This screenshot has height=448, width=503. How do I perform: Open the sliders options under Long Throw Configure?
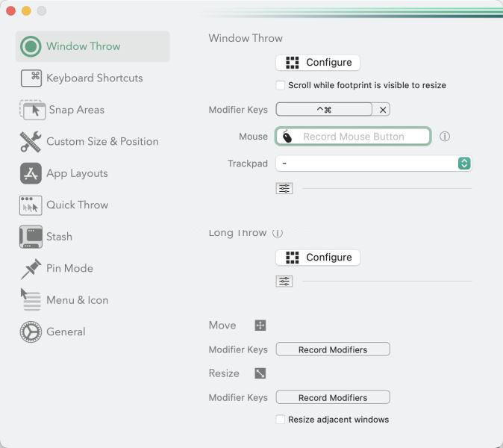(x=284, y=281)
